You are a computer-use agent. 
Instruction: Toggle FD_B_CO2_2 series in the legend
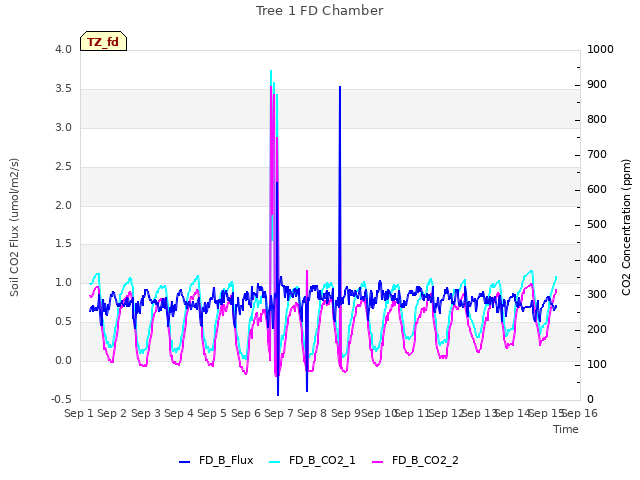pyautogui.click(x=416, y=460)
